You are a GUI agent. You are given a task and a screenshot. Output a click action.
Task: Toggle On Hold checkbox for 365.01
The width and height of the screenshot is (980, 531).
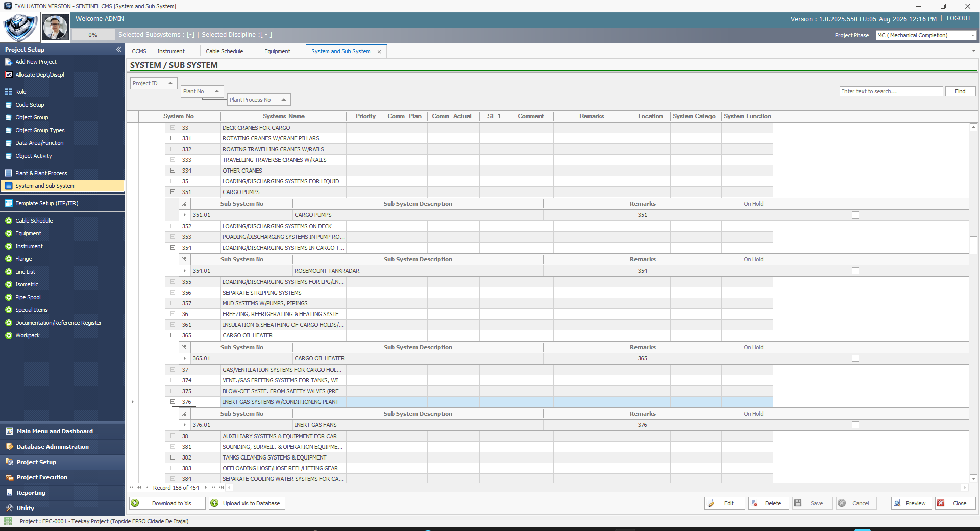(855, 358)
